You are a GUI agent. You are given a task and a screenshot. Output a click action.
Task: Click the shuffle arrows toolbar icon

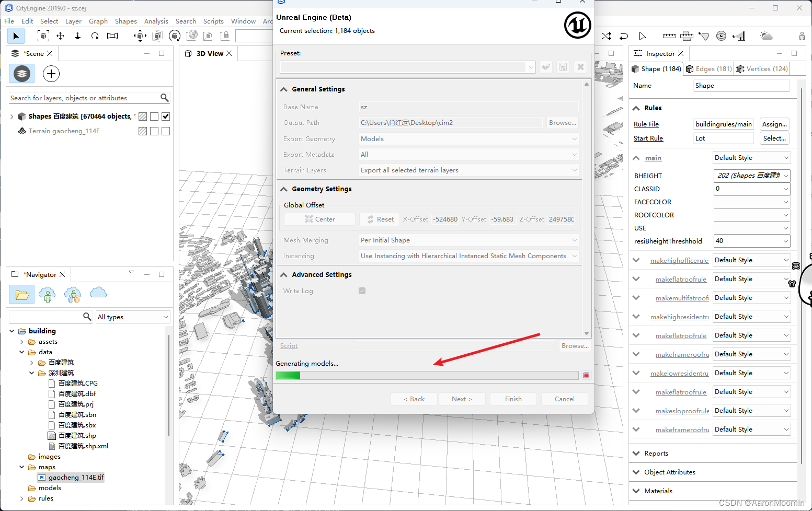[607, 36]
